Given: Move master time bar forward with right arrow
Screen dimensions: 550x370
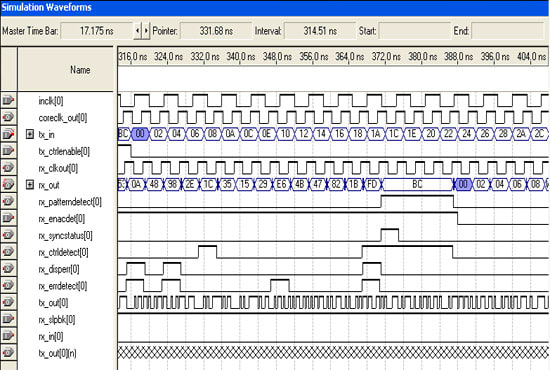Looking at the screenshot, I should coord(146,31).
